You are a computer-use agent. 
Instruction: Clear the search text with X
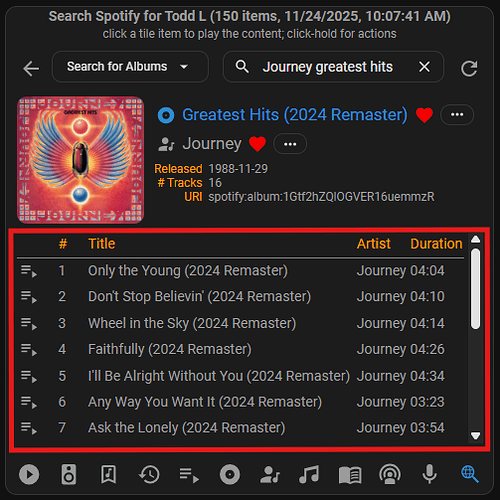point(424,67)
